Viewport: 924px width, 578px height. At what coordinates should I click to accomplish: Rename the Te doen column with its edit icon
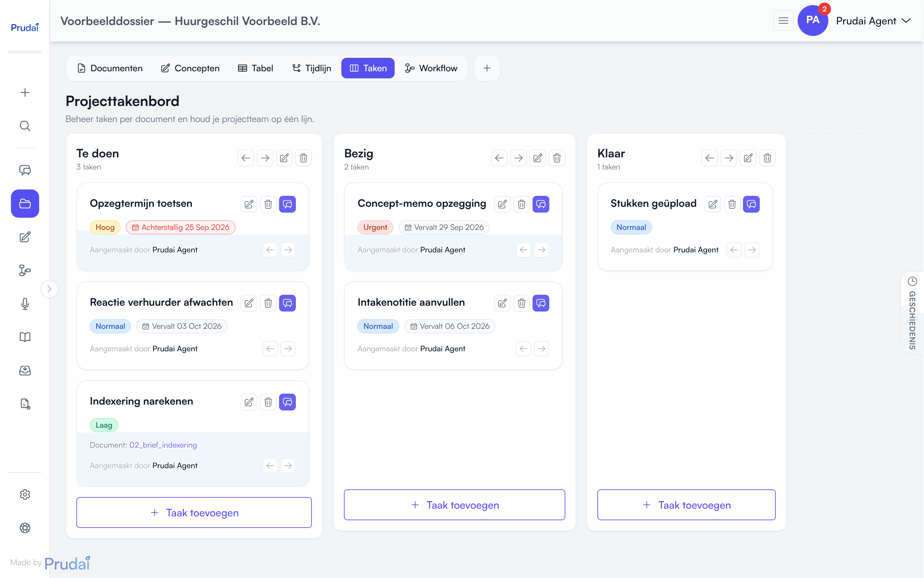284,158
